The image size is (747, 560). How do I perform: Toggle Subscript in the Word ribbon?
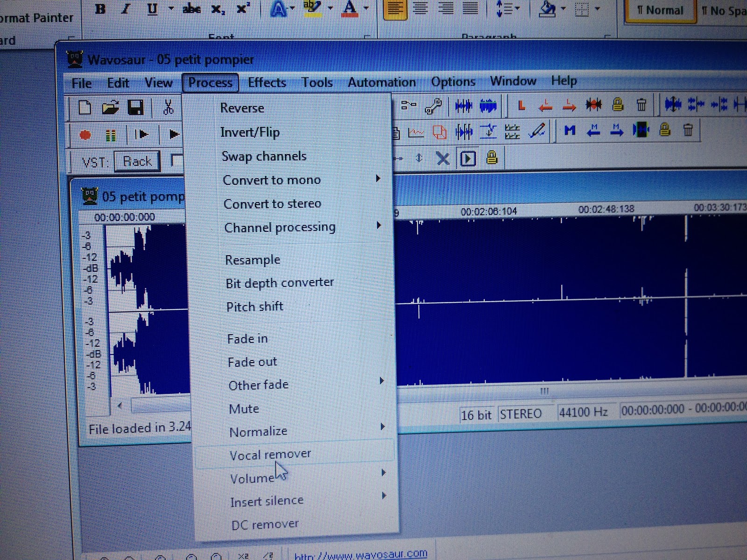(x=217, y=9)
